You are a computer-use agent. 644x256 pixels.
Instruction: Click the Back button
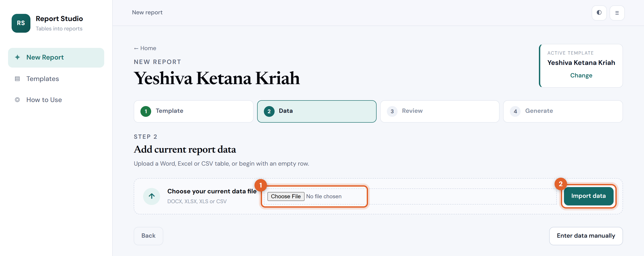[148, 236]
